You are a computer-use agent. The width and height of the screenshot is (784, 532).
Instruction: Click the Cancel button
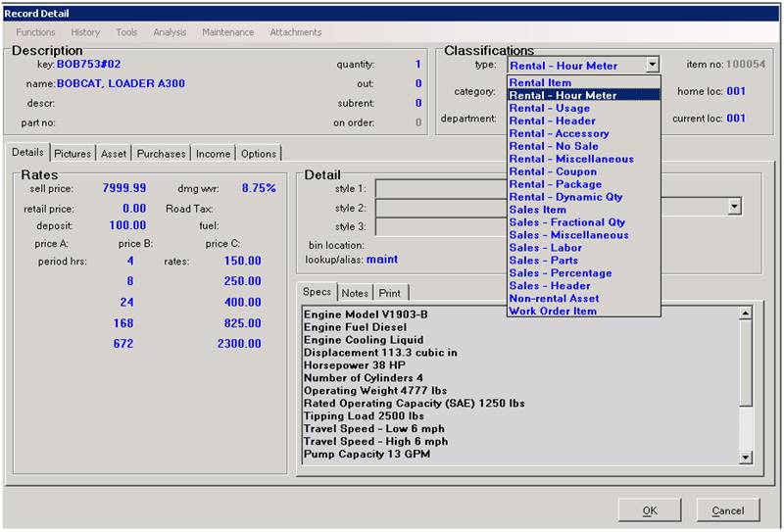pyautogui.click(x=728, y=510)
